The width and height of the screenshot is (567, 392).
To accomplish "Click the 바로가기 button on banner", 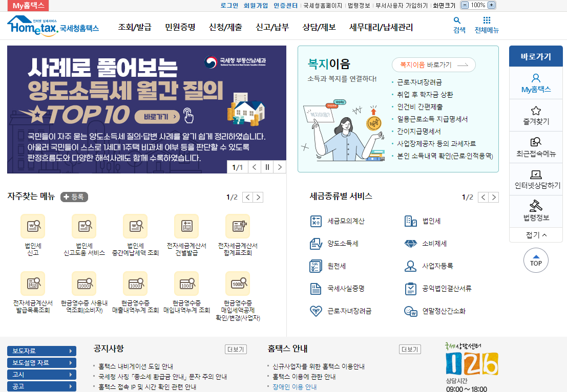I will [x=157, y=117].
